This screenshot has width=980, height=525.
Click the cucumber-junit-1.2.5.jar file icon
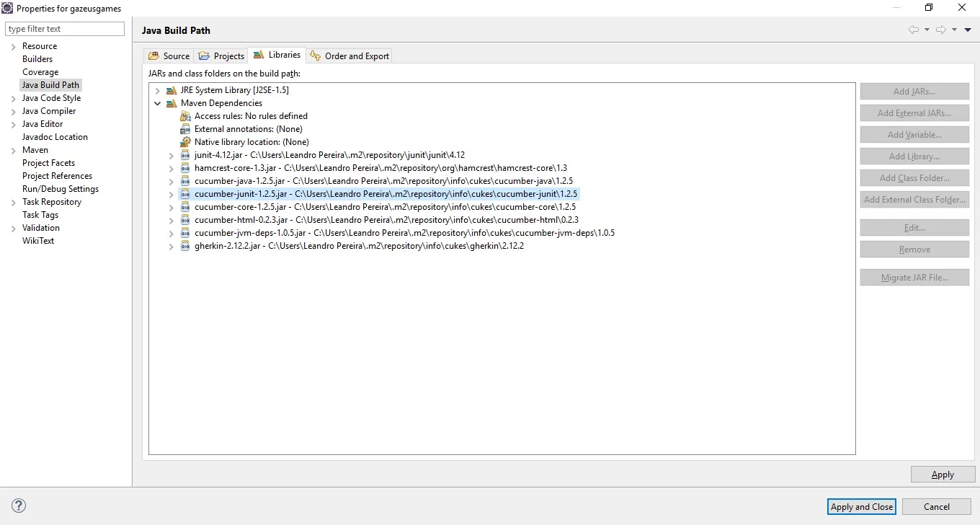[185, 194]
